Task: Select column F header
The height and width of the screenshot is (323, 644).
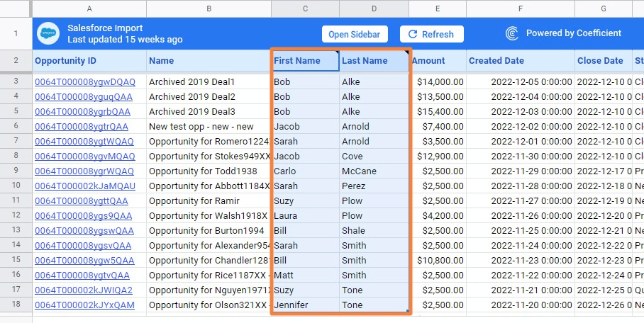Action: coord(521,8)
